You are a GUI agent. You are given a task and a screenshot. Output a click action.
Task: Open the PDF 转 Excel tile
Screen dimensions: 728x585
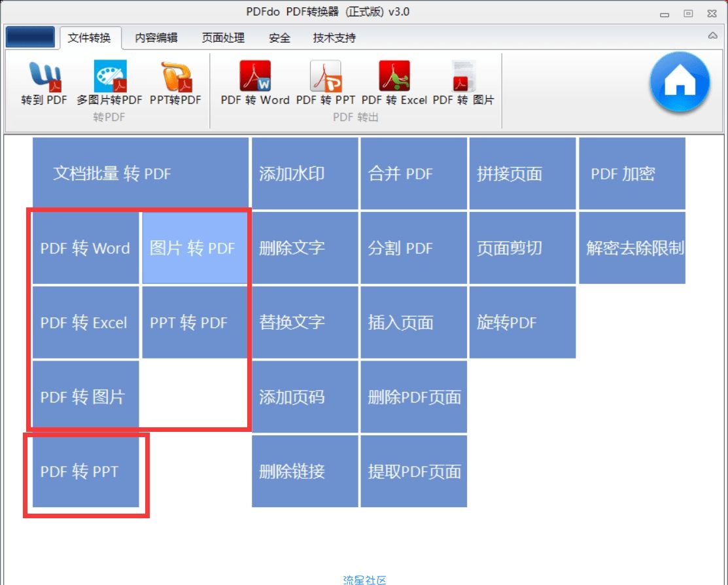tap(86, 322)
